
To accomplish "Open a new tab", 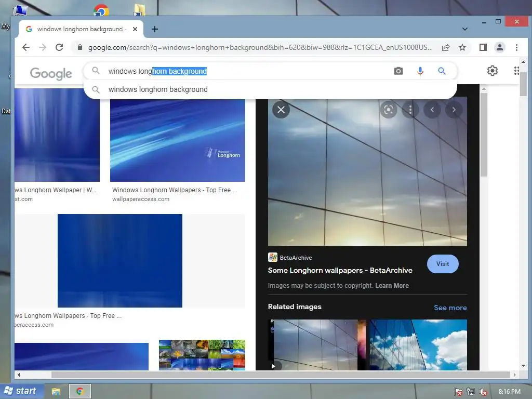I will tap(155, 29).
